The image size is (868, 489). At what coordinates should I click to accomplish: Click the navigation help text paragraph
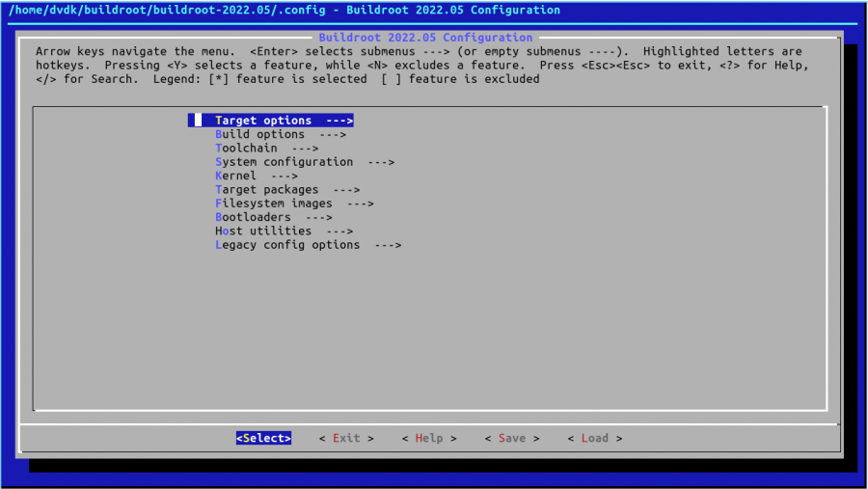click(x=421, y=65)
